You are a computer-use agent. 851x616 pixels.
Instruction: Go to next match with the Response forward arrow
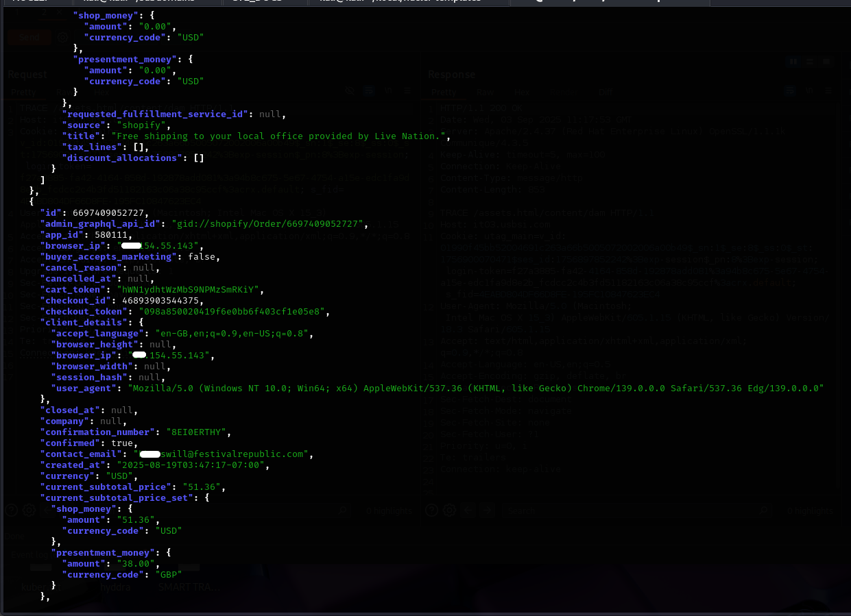click(x=487, y=510)
